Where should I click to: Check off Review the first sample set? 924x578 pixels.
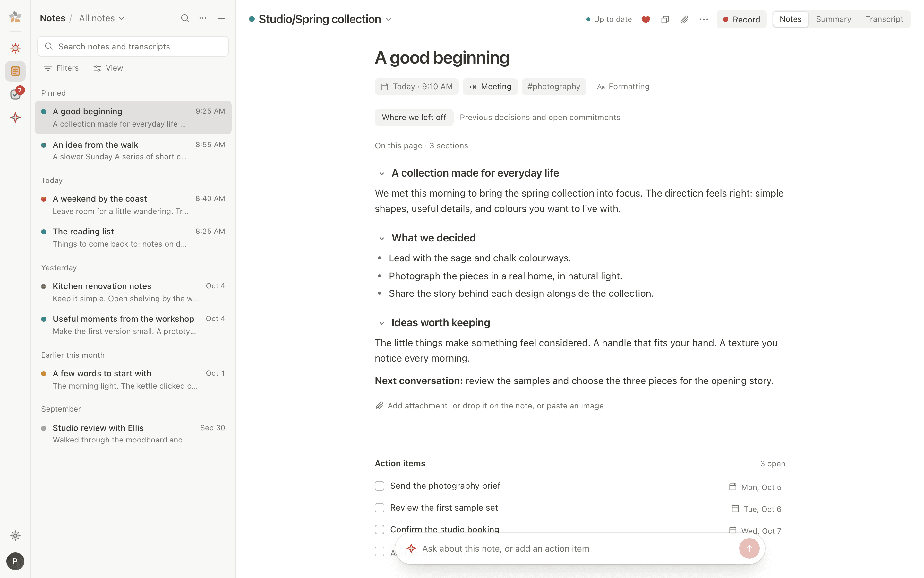point(380,508)
